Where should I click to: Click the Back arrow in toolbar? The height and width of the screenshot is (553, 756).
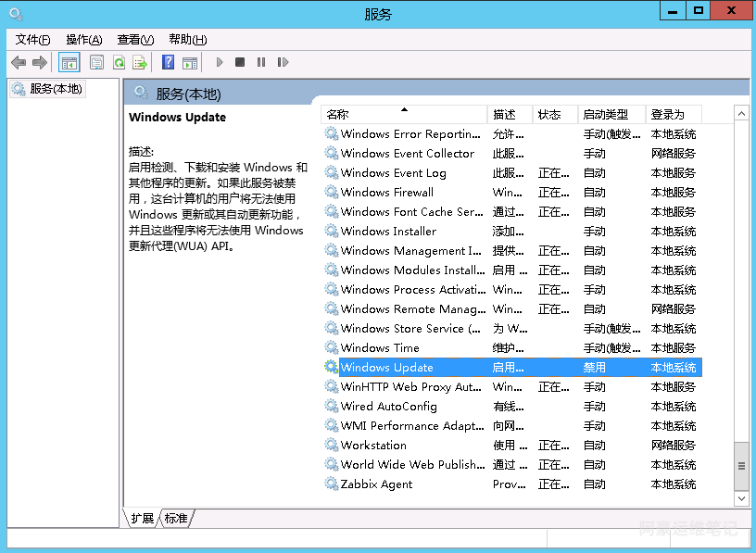pyautogui.click(x=19, y=62)
